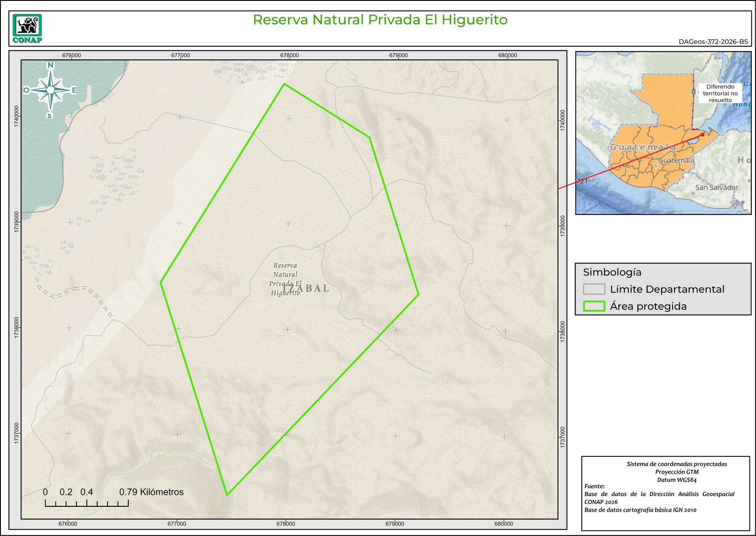Screen dimensions: 756x536
Task: Click the gray Límite Departamental legend swatch
Action: click(594, 289)
